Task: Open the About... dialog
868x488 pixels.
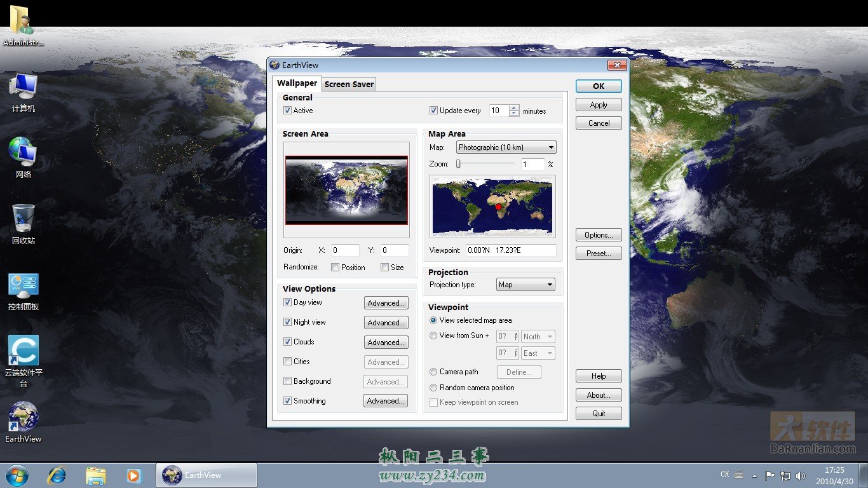Action: pyautogui.click(x=599, y=395)
